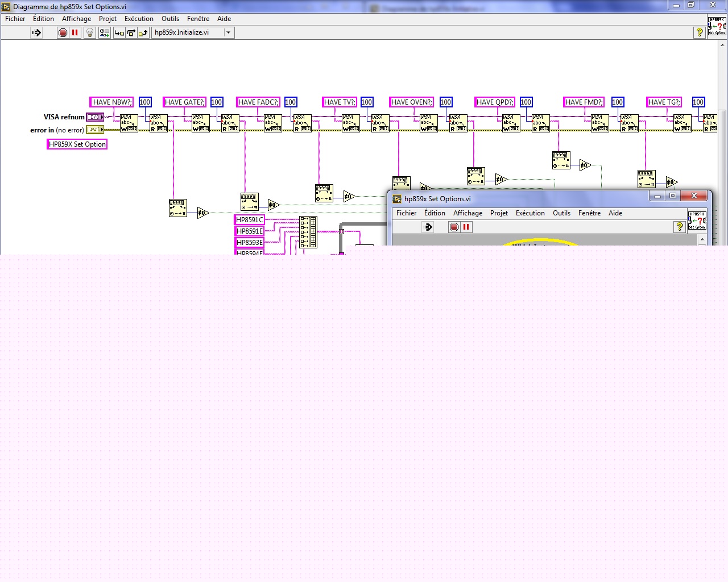728x582 pixels.
Task: Open Édition menu in the diagram window
Action: click(43, 19)
